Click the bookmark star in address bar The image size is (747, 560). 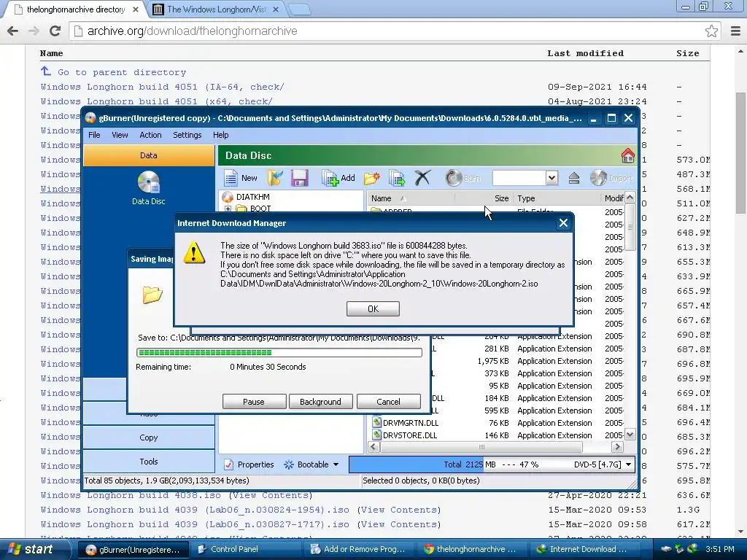pos(711,31)
